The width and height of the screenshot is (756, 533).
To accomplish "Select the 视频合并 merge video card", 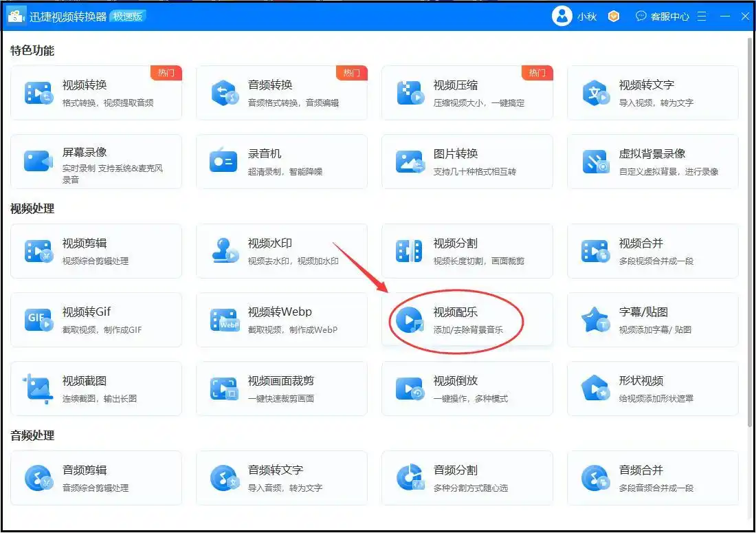I will tap(652, 251).
